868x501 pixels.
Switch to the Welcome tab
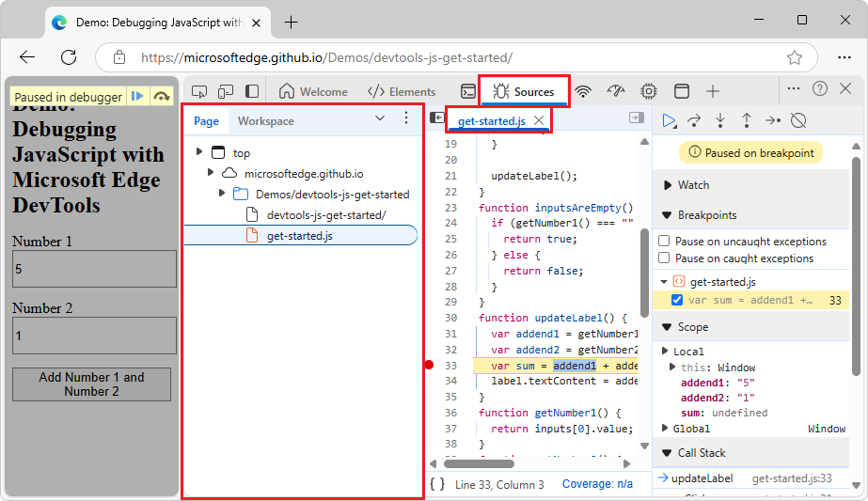point(313,91)
